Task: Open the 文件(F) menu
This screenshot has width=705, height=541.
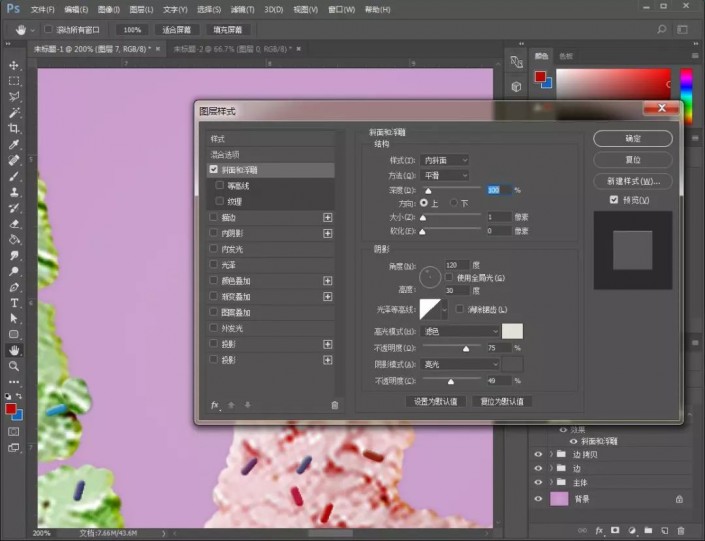Action: (42, 9)
